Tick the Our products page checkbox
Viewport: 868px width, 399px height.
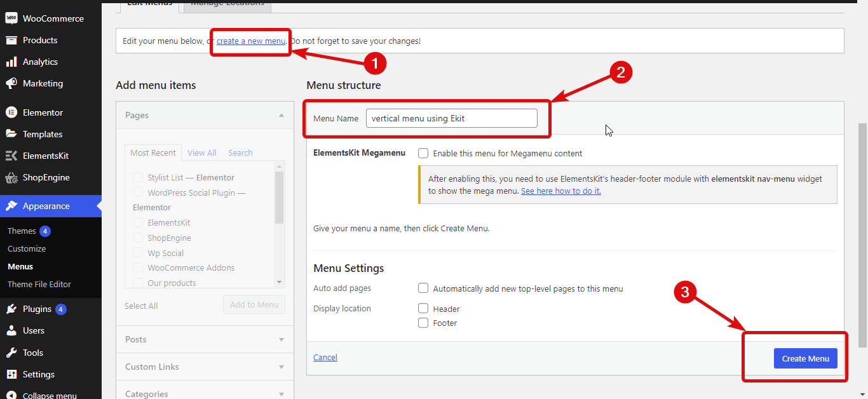tap(138, 283)
